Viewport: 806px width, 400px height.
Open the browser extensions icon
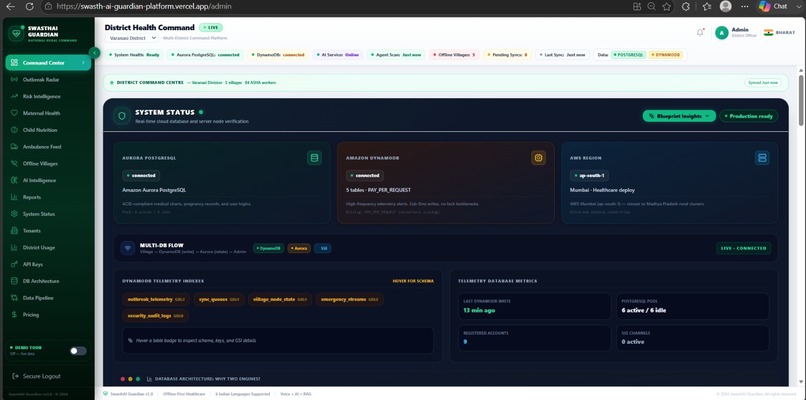coord(685,7)
